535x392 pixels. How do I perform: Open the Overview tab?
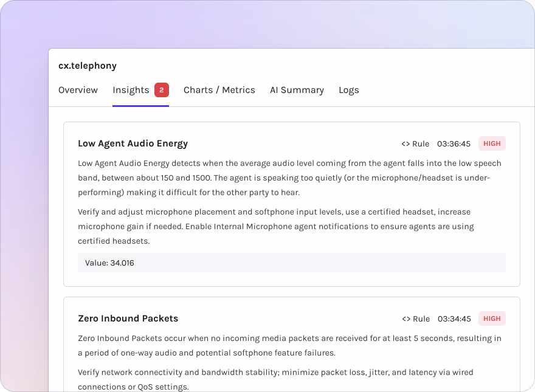(78, 90)
